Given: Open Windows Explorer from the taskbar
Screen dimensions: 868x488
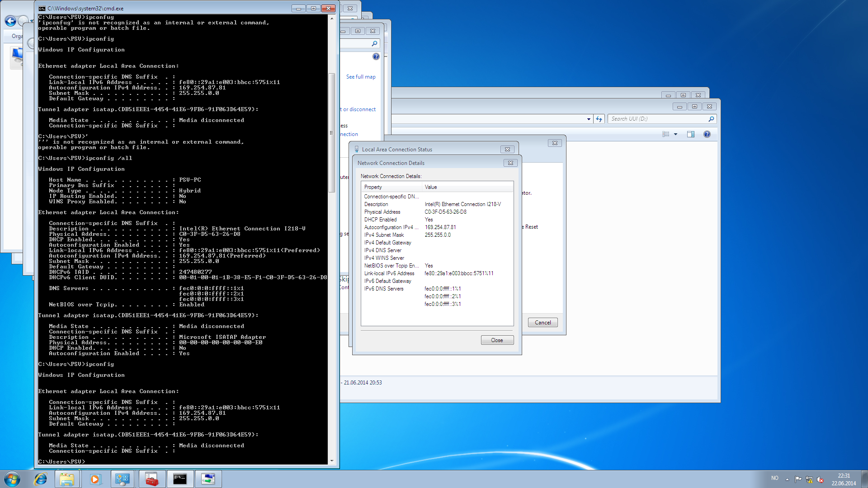Looking at the screenshot, I should point(67,479).
